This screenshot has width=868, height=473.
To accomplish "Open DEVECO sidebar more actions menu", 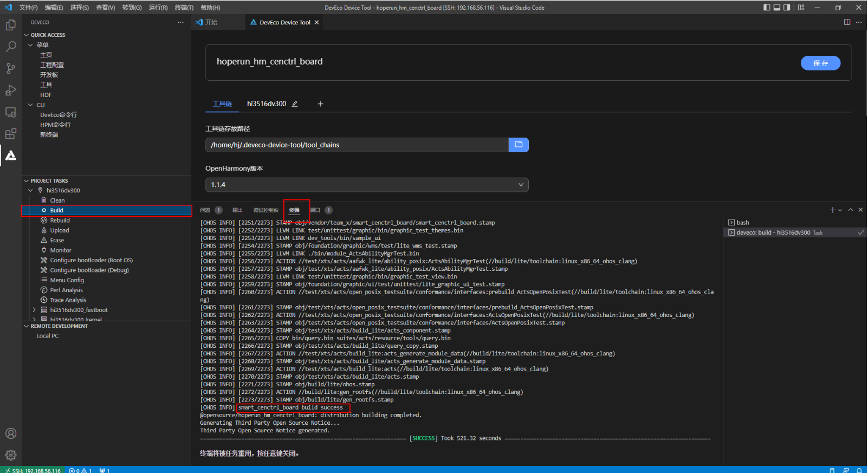I will [x=180, y=22].
